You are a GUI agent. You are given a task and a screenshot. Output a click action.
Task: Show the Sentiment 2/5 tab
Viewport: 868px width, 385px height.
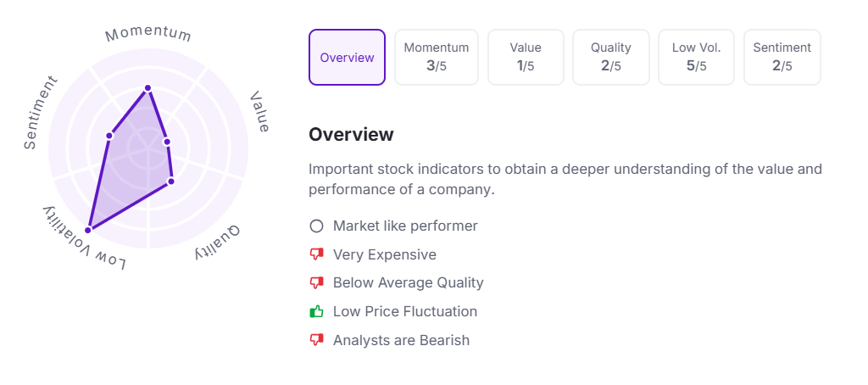[782, 58]
